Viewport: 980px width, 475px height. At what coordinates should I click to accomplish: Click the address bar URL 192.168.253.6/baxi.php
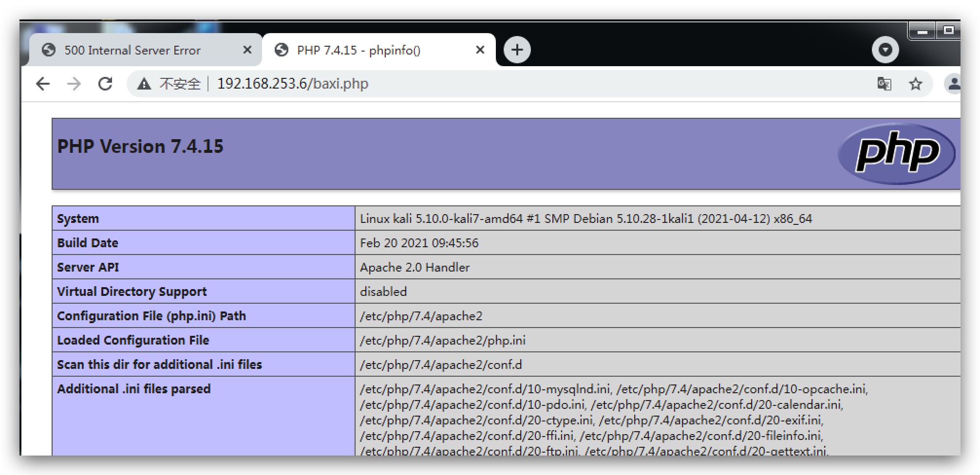(x=293, y=84)
